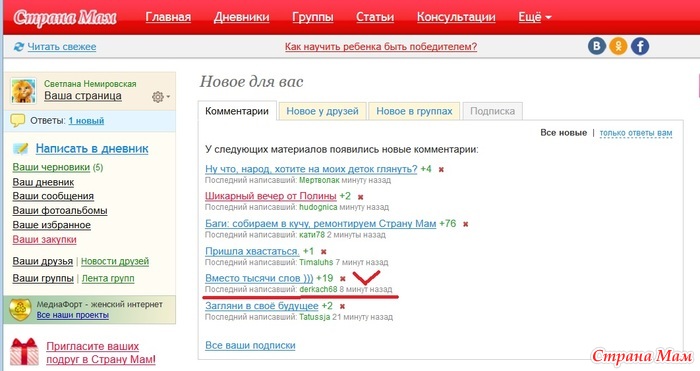This screenshot has width=700, height=371.
Task: Click username Tatussja
Action: click(x=315, y=317)
